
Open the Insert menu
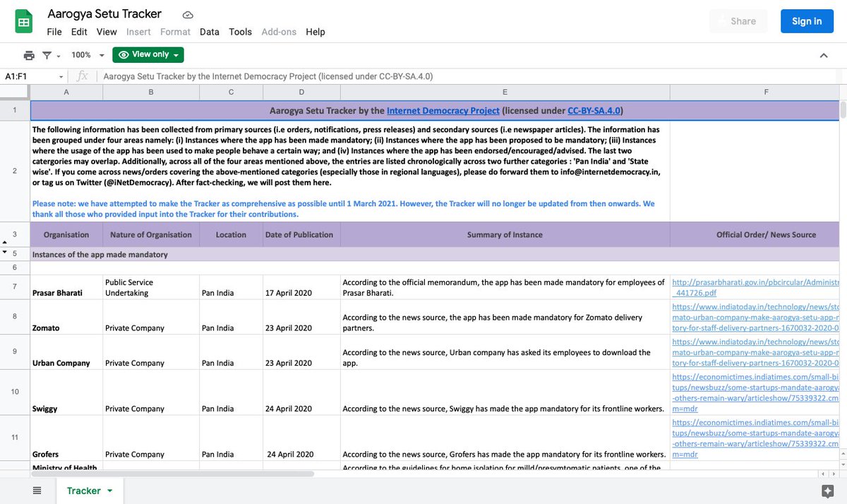(138, 32)
